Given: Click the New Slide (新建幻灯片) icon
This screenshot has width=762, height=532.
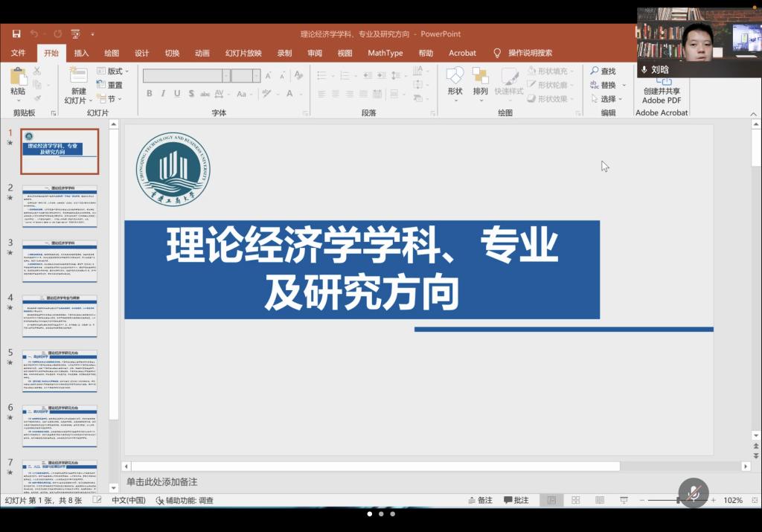Looking at the screenshot, I should point(78,76).
